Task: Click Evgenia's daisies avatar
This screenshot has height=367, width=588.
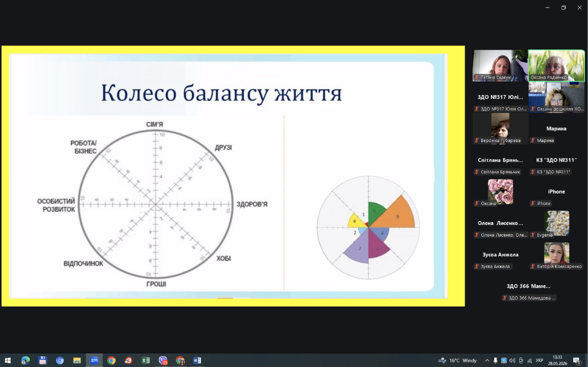Action: 557,223
